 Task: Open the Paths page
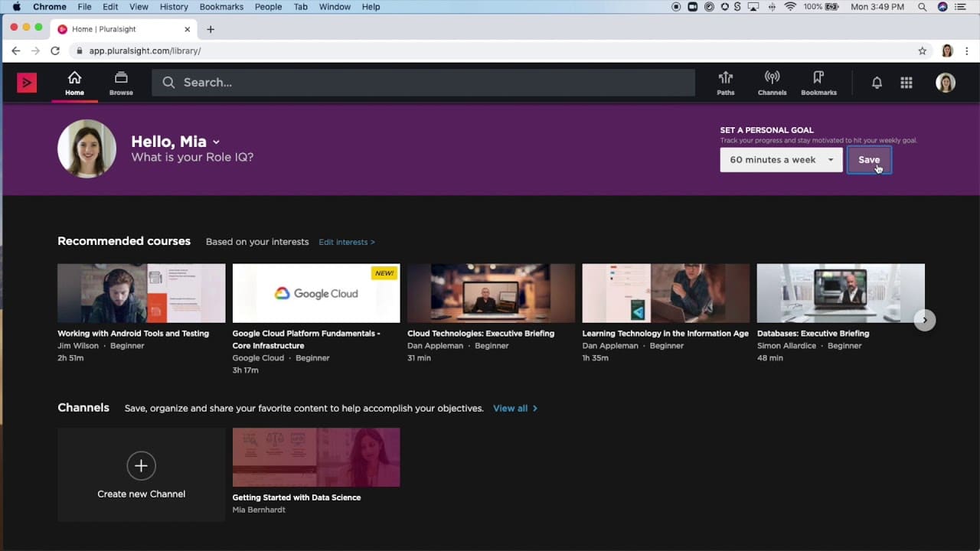[726, 83]
